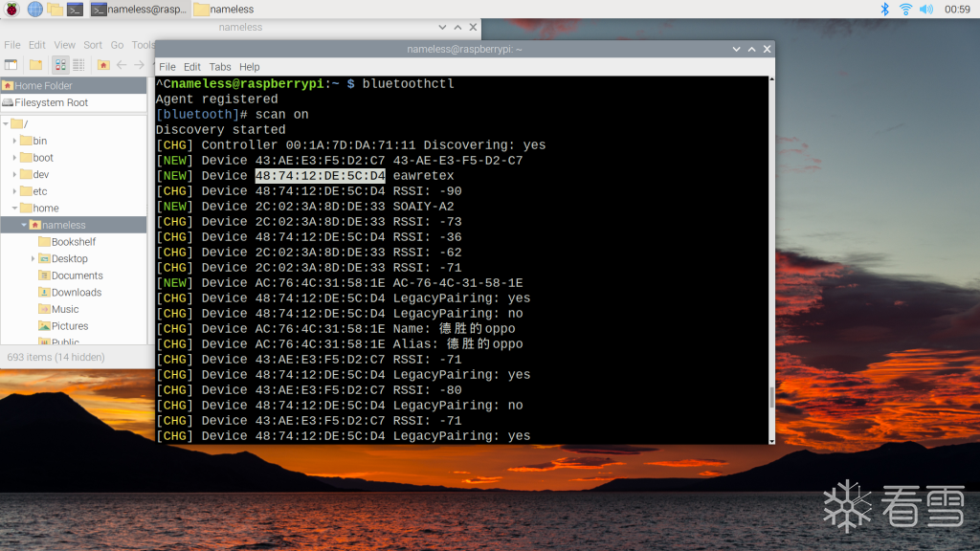The width and height of the screenshot is (980, 551).
Task: Select Home Folder in places list
Action: tap(74, 85)
